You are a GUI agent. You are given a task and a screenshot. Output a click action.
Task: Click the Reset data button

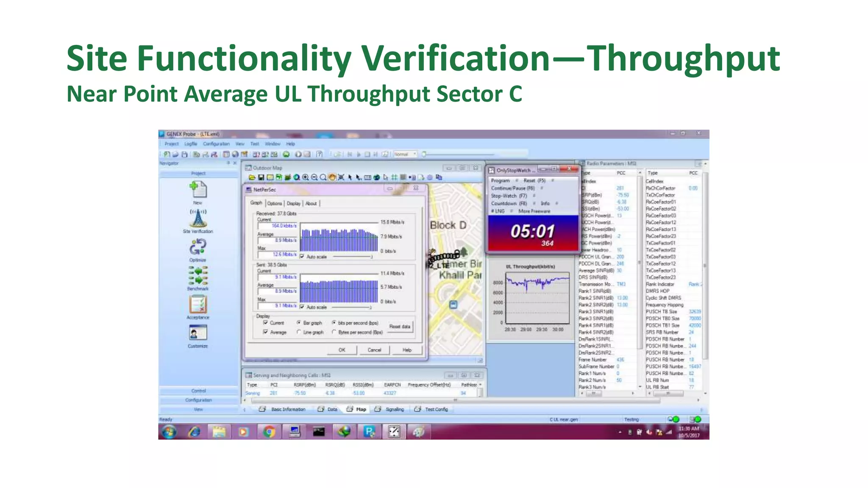coord(400,327)
